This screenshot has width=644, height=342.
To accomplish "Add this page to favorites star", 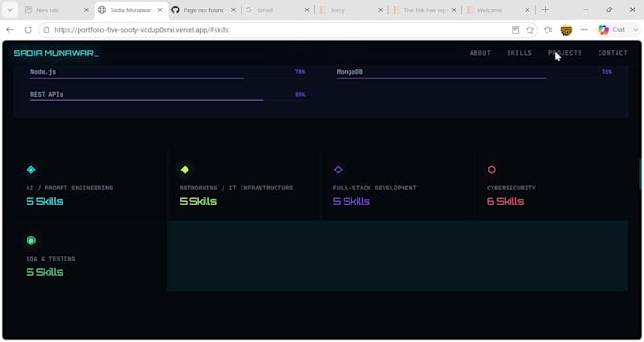I will [x=530, y=30].
